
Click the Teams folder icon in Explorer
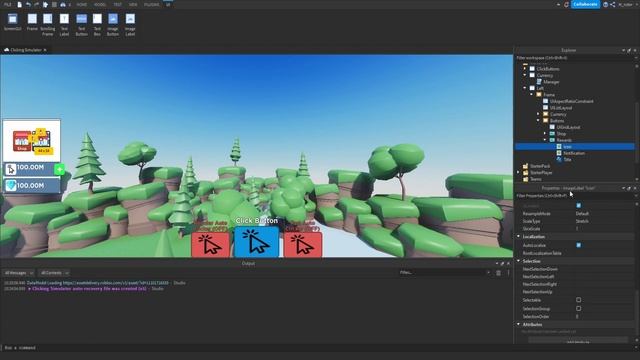pyautogui.click(x=525, y=179)
